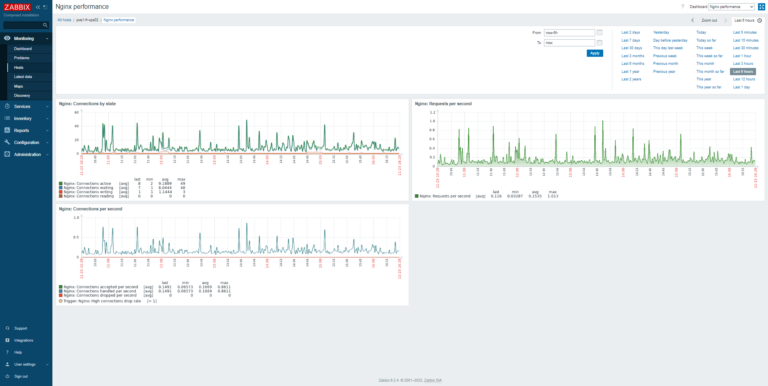The image size is (768, 386).
Task: Select Last 5 minutes time range
Action: tap(744, 32)
